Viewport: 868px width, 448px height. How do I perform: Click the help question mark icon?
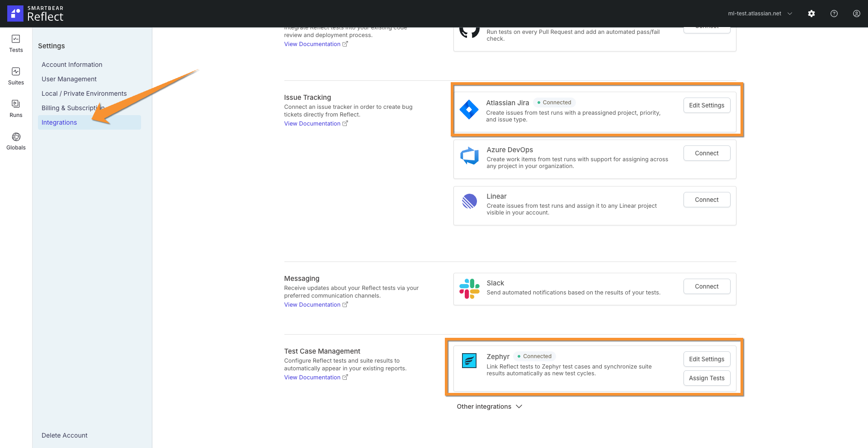(834, 14)
